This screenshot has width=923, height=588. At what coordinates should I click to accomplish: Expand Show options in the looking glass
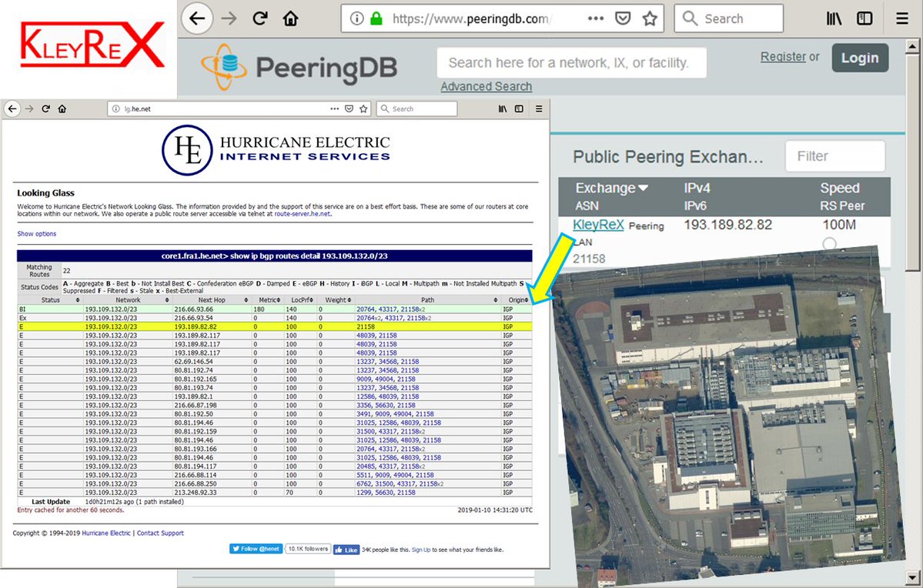(36, 234)
